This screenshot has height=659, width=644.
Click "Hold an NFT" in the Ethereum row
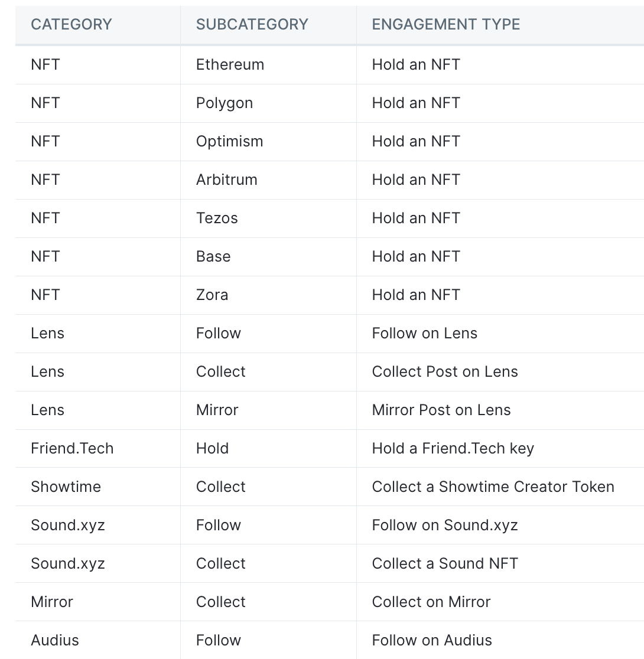tap(416, 65)
